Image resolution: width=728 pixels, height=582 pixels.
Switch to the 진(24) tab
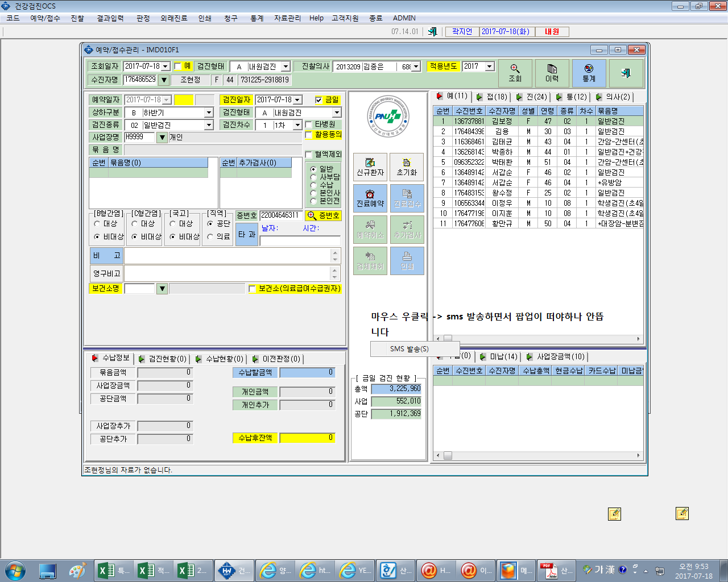[532, 97]
